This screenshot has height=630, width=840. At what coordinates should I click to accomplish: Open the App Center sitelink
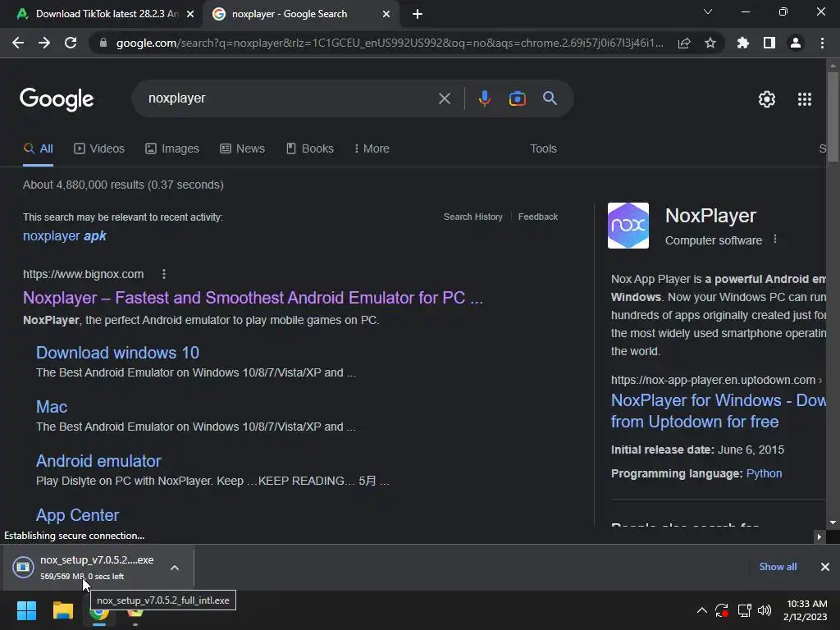click(x=77, y=515)
